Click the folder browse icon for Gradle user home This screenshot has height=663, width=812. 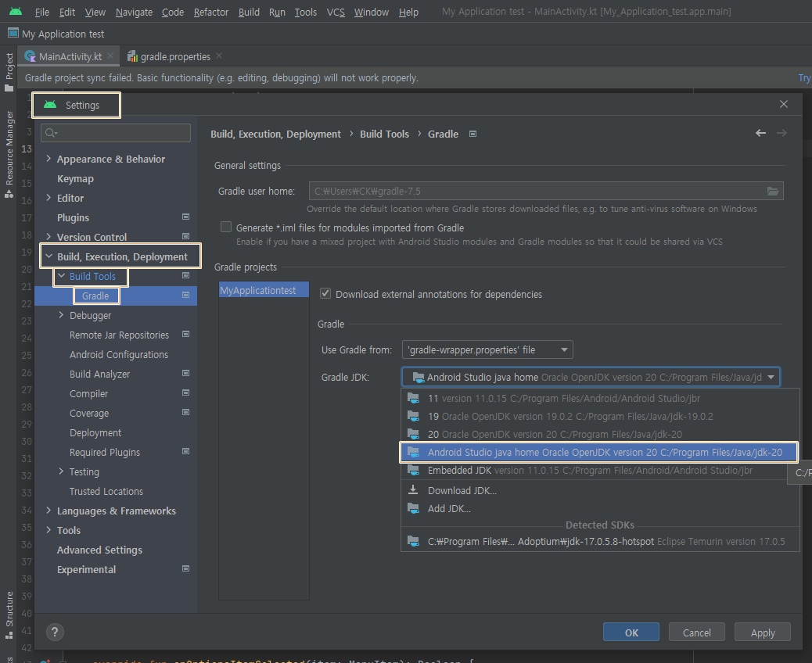pyautogui.click(x=772, y=191)
